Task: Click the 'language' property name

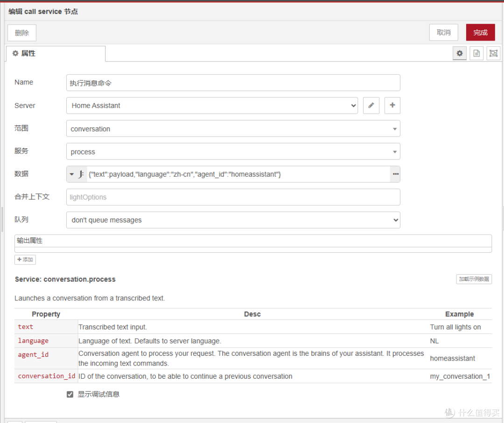Action: [33, 340]
